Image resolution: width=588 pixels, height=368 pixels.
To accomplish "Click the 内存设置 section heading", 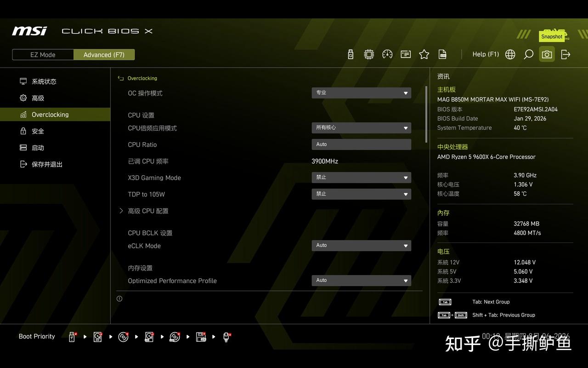I will (140, 268).
